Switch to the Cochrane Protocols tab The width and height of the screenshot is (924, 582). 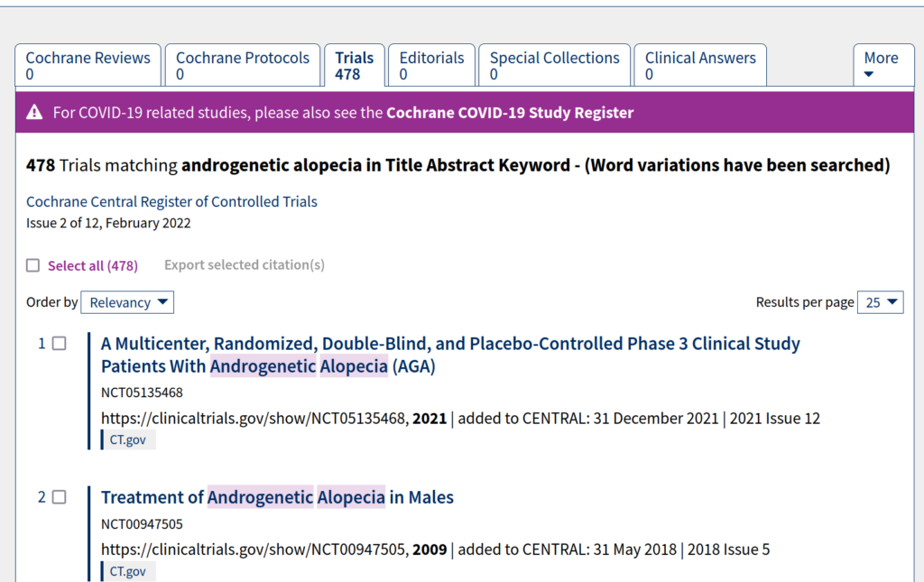[242, 65]
